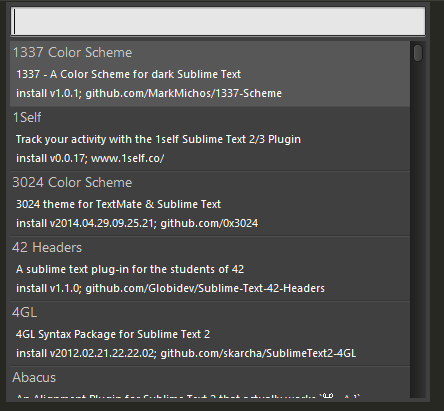Click the 1self activity tracking description
The image size is (444, 411).
158,139
